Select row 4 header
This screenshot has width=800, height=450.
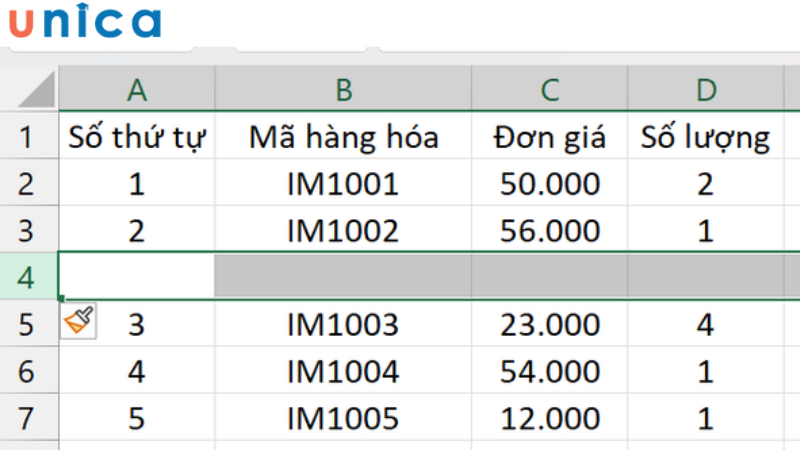tap(29, 277)
